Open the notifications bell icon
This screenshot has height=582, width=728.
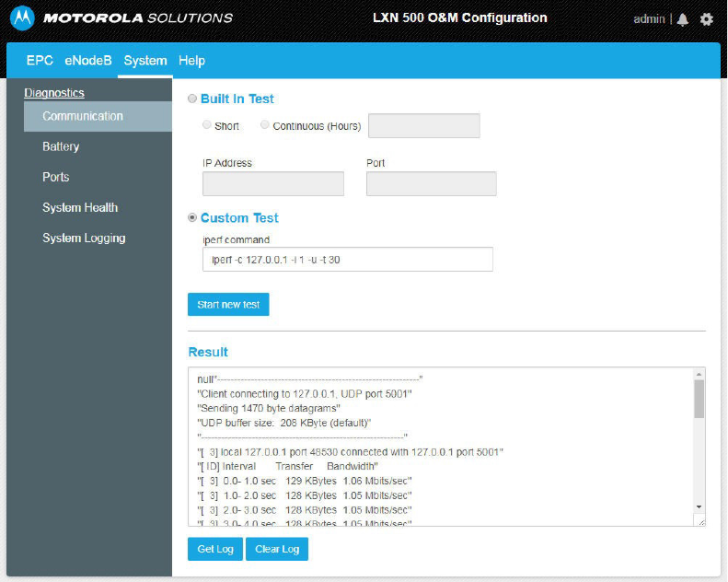[x=683, y=19]
